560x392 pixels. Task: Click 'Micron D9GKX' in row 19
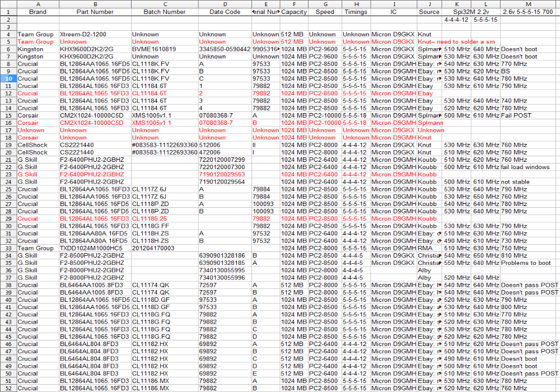click(393, 145)
